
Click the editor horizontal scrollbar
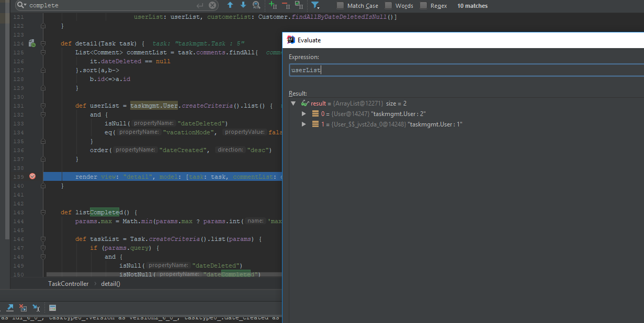point(164,274)
